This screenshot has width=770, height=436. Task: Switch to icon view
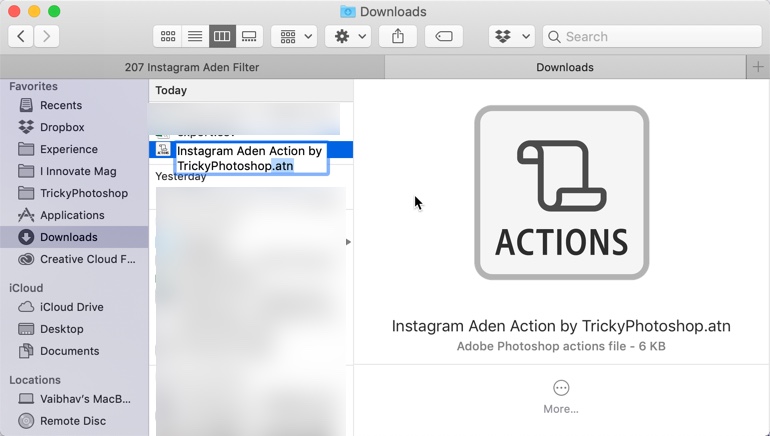[x=168, y=36]
